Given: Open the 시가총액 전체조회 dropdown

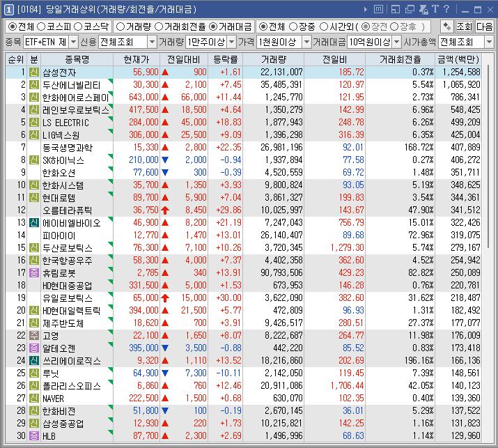Looking at the screenshot, I should [x=489, y=42].
